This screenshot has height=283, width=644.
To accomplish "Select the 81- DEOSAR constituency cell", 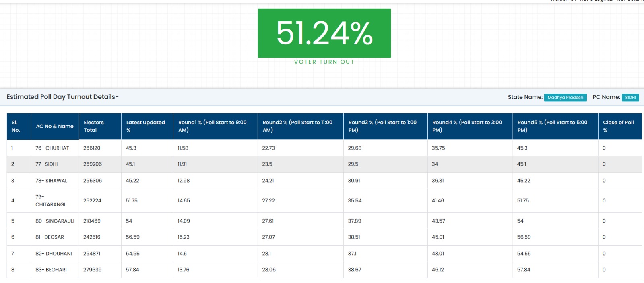I will (55, 237).
